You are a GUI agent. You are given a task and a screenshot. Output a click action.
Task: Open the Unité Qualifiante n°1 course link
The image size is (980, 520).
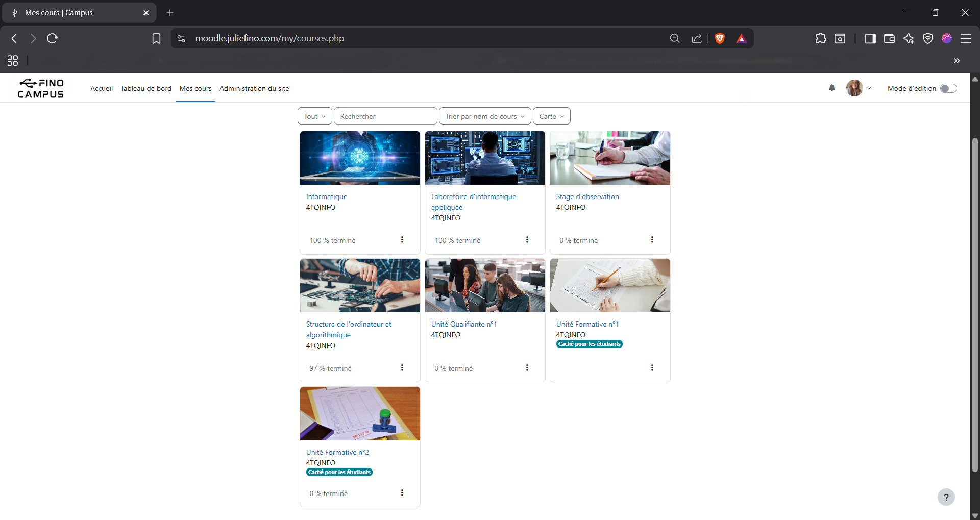coord(463,324)
